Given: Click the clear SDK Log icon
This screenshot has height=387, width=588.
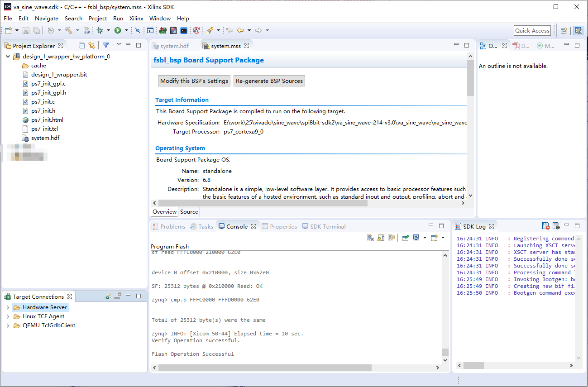Looking at the screenshot, I should (x=546, y=226).
